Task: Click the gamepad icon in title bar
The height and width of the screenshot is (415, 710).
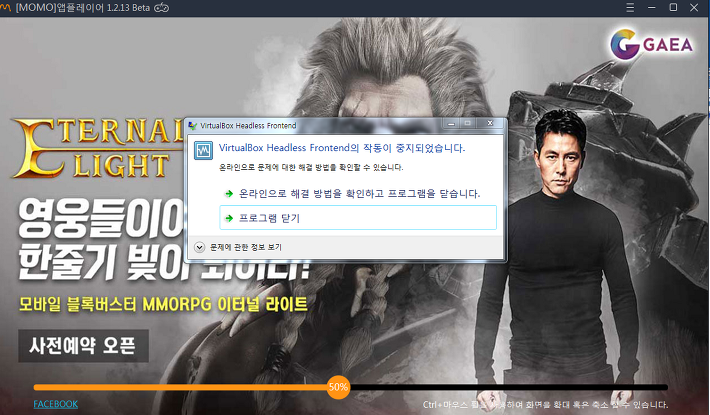Action: [162, 8]
